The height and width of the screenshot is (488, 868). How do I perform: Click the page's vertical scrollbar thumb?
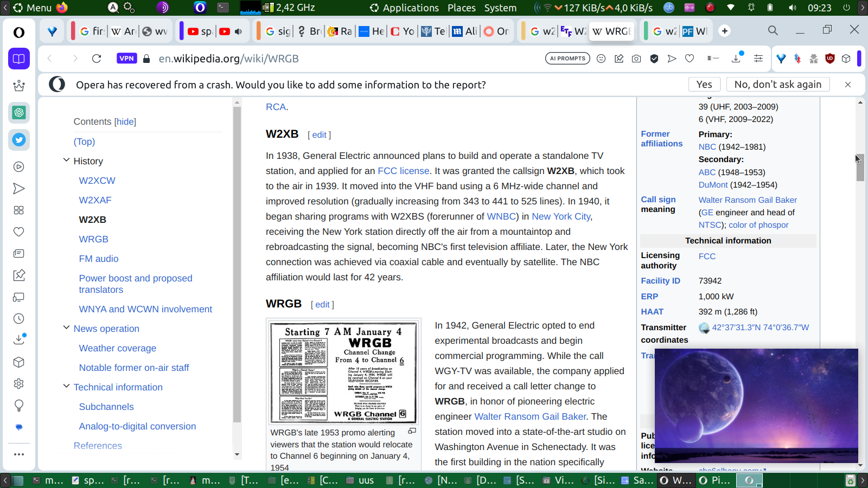(x=860, y=168)
